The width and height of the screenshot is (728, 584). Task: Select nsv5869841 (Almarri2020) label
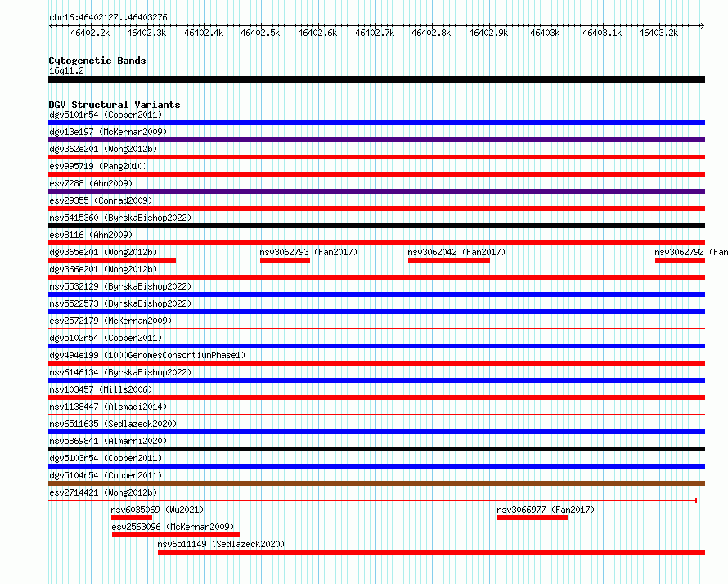point(108,441)
